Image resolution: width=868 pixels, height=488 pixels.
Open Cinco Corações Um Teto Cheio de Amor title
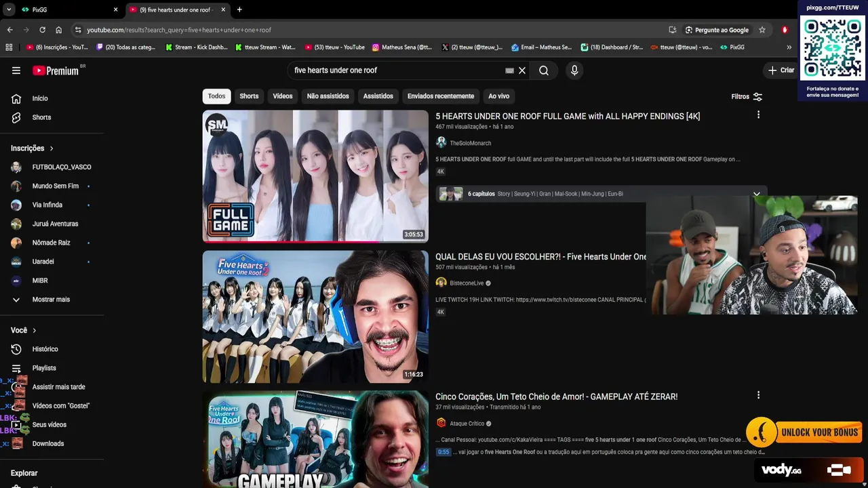click(x=556, y=396)
